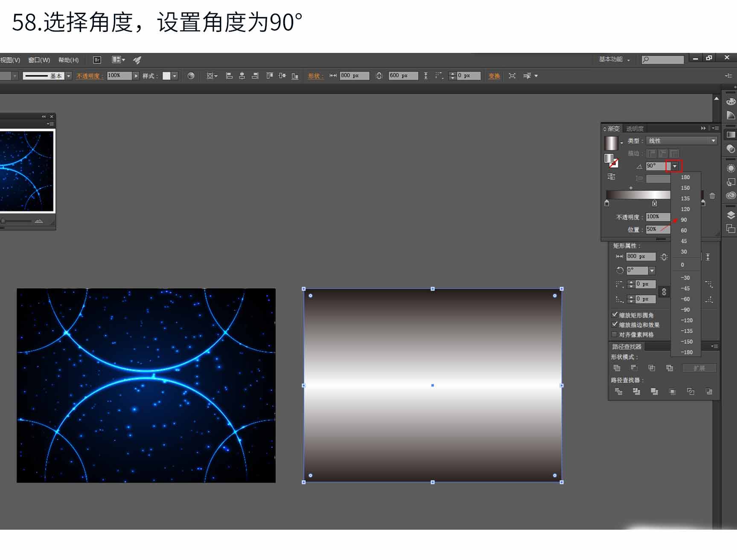The image size is (737, 560).
Task: Click vertical align top icon
Action: 270,76
